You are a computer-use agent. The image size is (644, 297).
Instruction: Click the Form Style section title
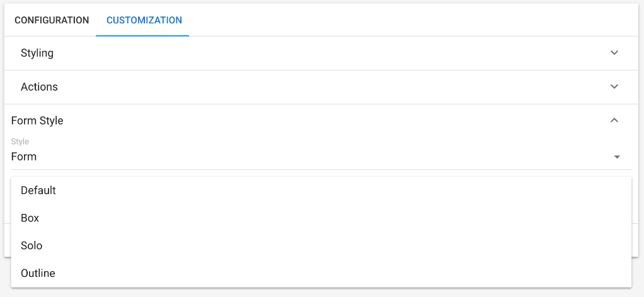click(x=37, y=120)
